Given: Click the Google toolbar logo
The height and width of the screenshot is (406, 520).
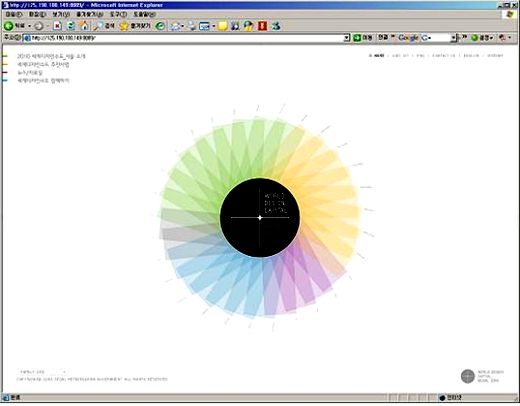Looking at the screenshot, I should coord(408,38).
